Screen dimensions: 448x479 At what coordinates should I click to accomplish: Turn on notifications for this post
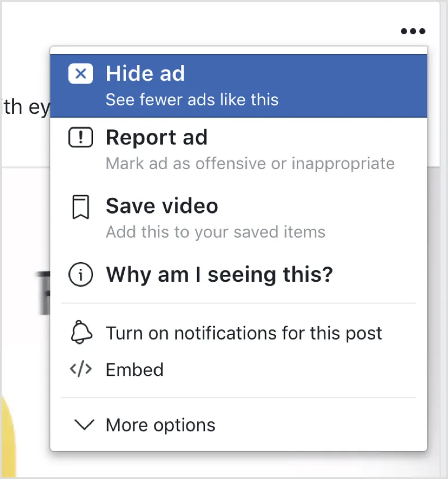(x=239, y=333)
